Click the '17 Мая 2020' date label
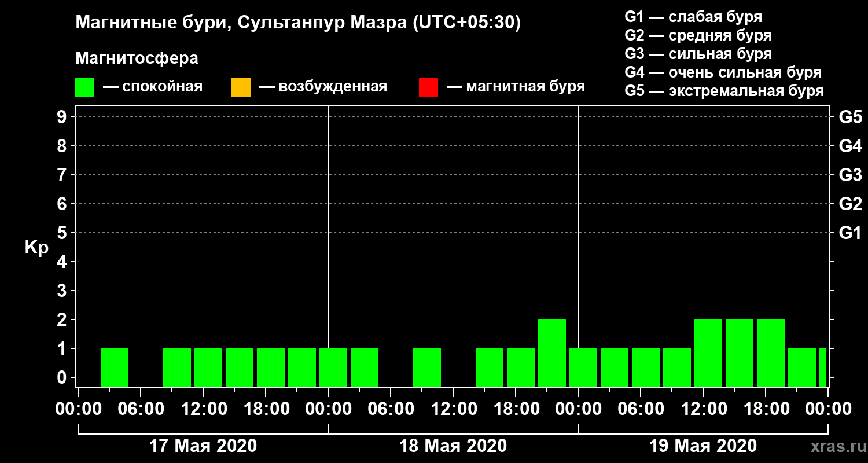868x463 pixels. click(x=203, y=446)
